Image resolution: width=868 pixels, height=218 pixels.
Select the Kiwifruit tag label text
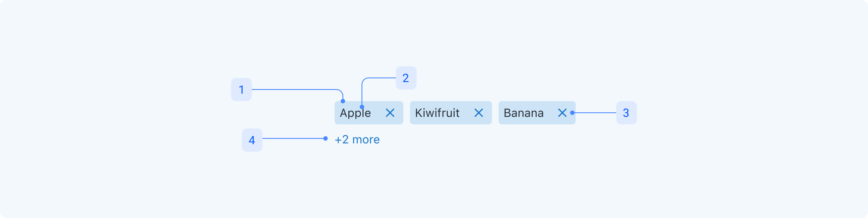point(437,113)
